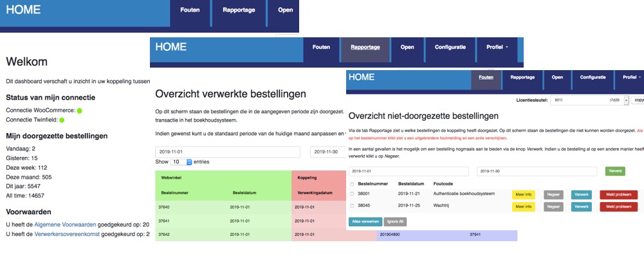Click Verwerk for order 38001

click(x=581, y=195)
